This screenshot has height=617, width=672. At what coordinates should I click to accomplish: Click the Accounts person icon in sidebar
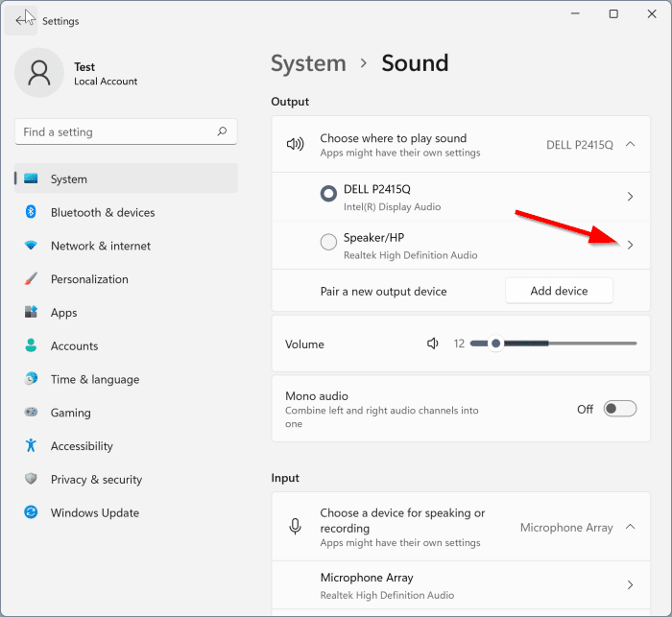pos(31,345)
